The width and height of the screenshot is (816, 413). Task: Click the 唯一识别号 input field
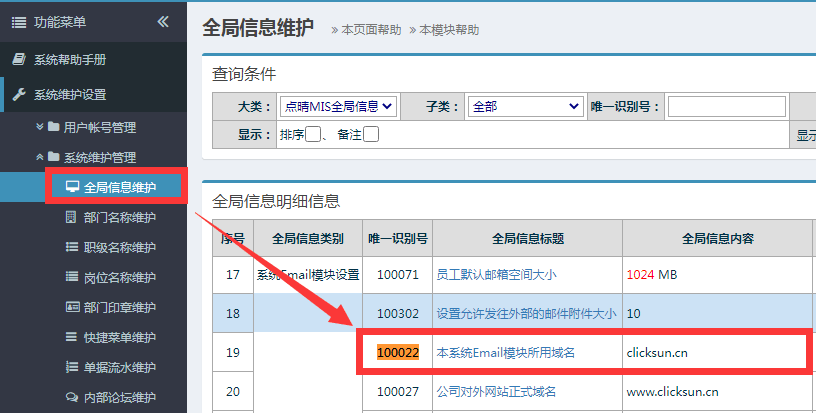pyautogui.click(x=726, y=107)
